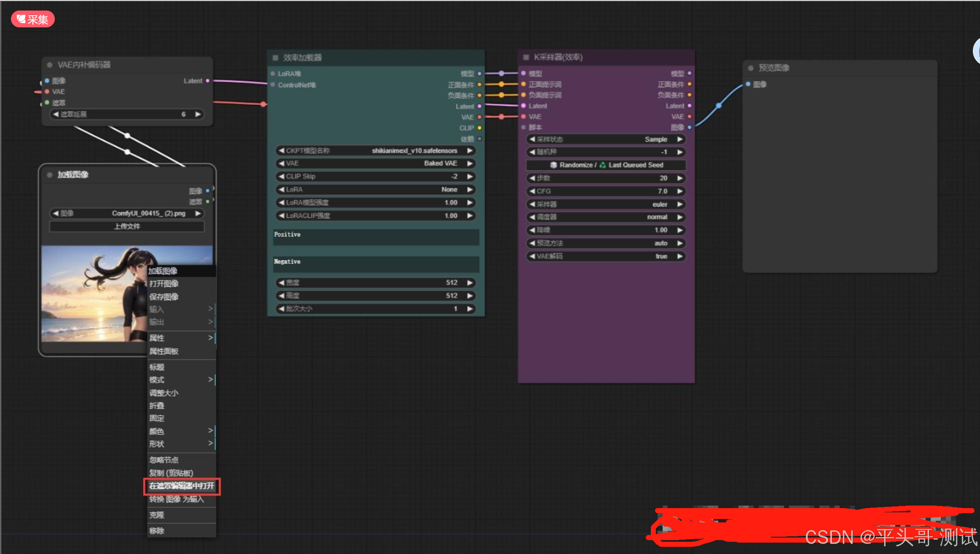
Task: Select 在遮罩编辑器中打开 menu entry
Action: 182,486
